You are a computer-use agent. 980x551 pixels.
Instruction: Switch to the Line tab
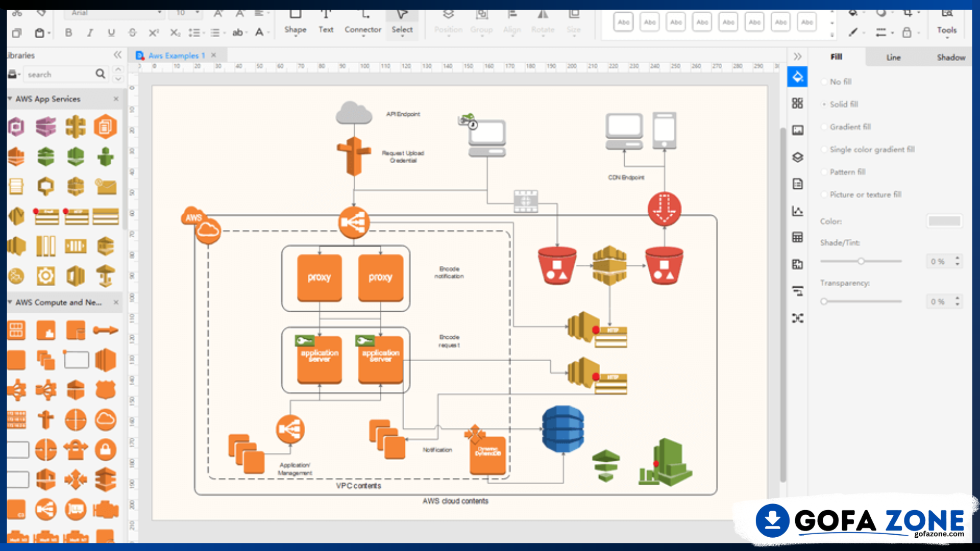point(893,57)
